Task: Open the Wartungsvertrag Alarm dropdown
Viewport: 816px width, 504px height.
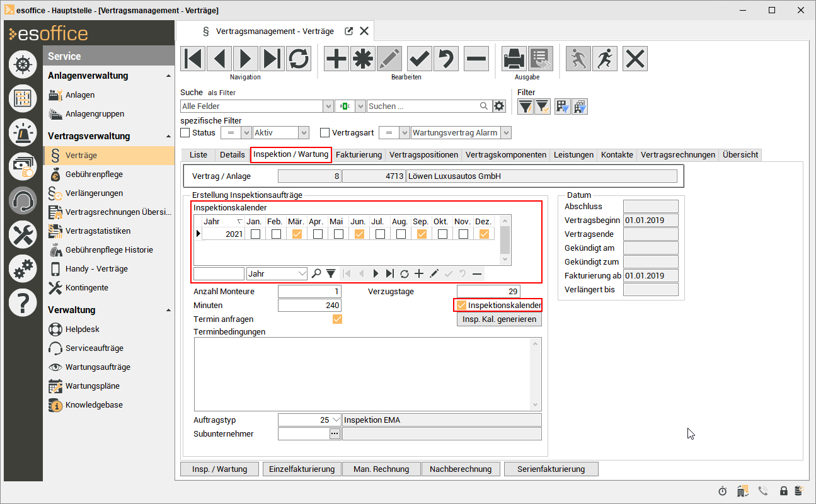Action: pyautogui.click(x=506, y=133)
